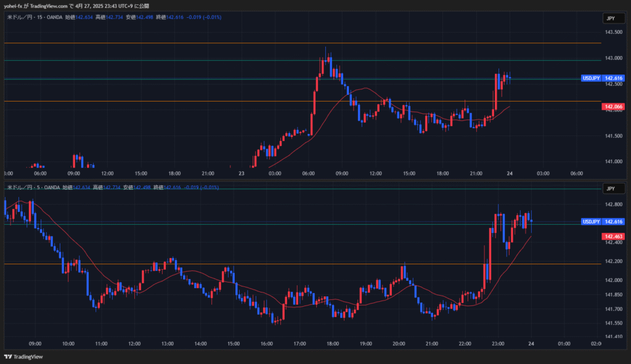Select the red 142.463 price label
Screen dimensions: 631x364
click(614, 237)
